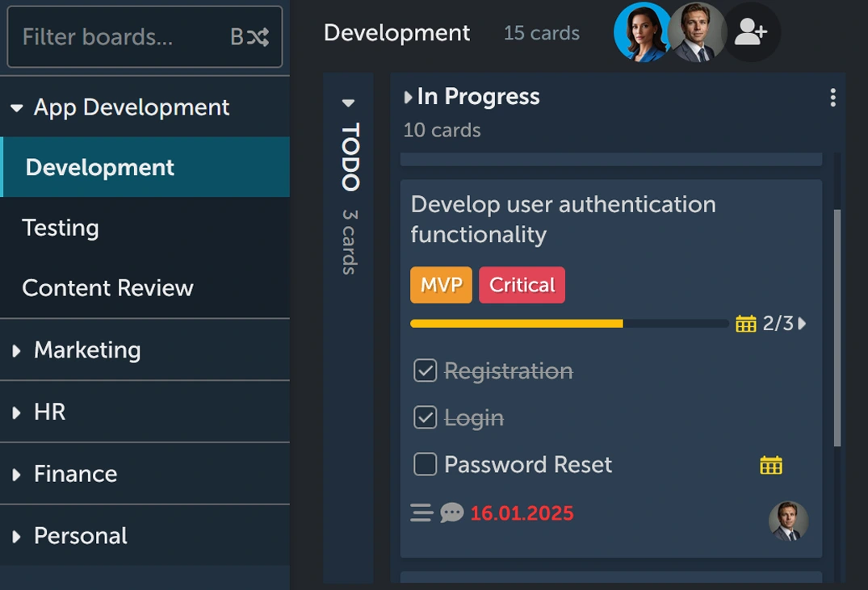Open the add member icon
This screenshot has height=590, width=868.
(x=751, y=32)
